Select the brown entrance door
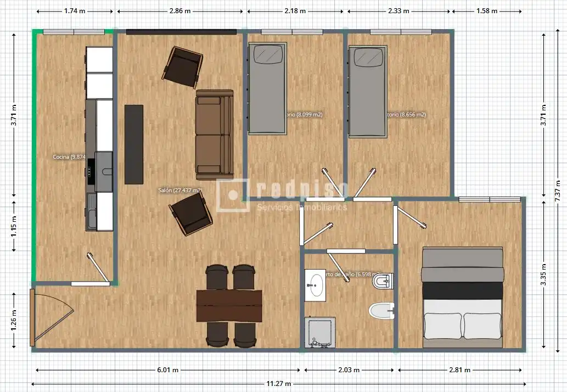Screen dimensions: 567x392 (x=32, y=317)
